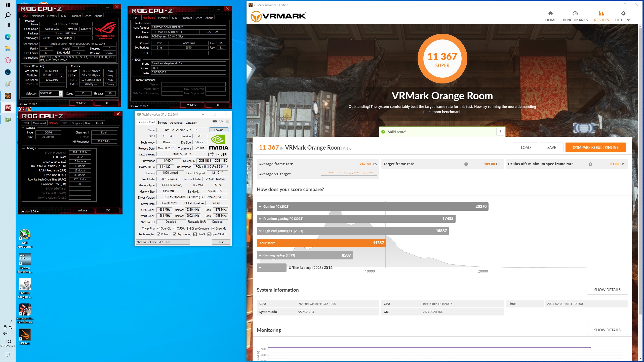This screenshot has height=362, width=644.
Task: Click the LOAD button in VRMark
Action: coord(526,148)
